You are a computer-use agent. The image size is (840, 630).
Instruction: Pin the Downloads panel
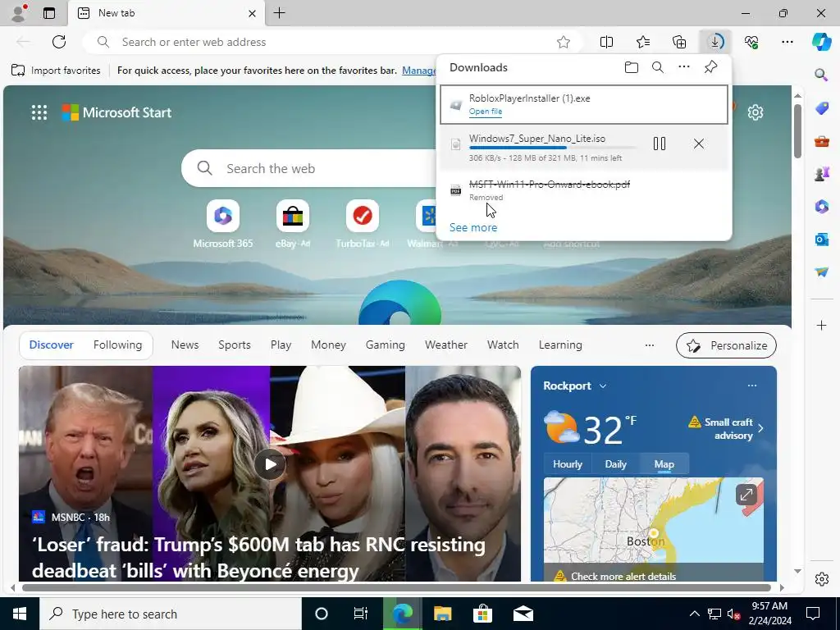click(710, 67)
